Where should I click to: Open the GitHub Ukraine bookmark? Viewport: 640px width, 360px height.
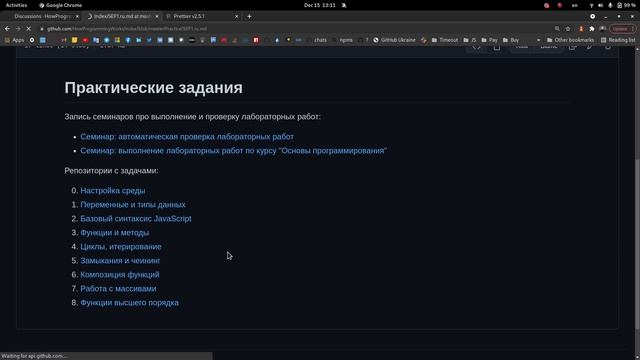click(x=394, y=40)
